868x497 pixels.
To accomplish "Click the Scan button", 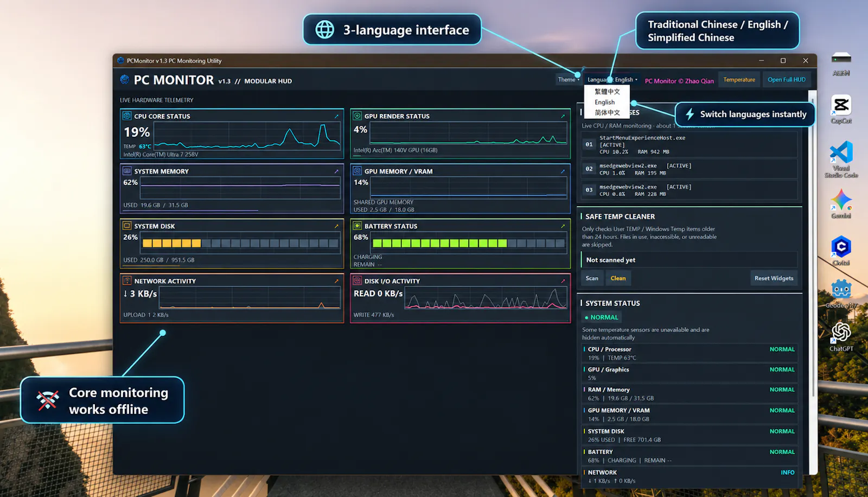I will coord(592,278).
